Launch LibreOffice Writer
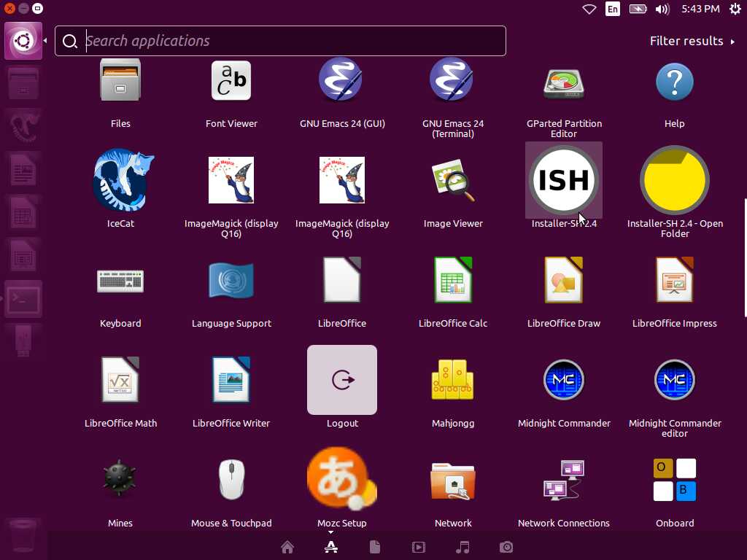This screenshot has height=560, width=747. click(231, 380)
